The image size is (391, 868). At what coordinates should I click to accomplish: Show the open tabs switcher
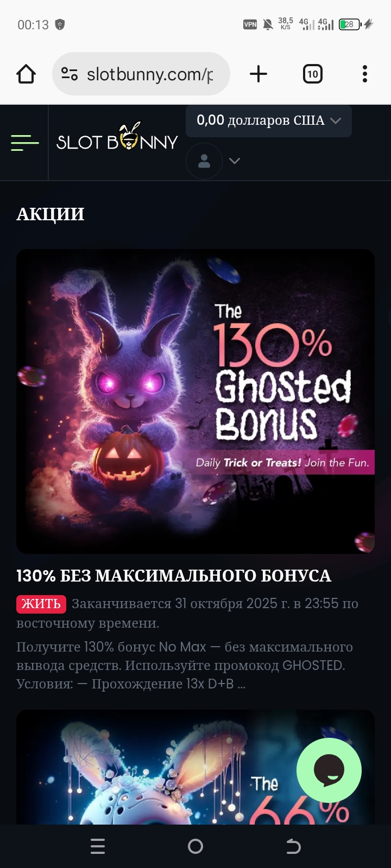(312, 74)
